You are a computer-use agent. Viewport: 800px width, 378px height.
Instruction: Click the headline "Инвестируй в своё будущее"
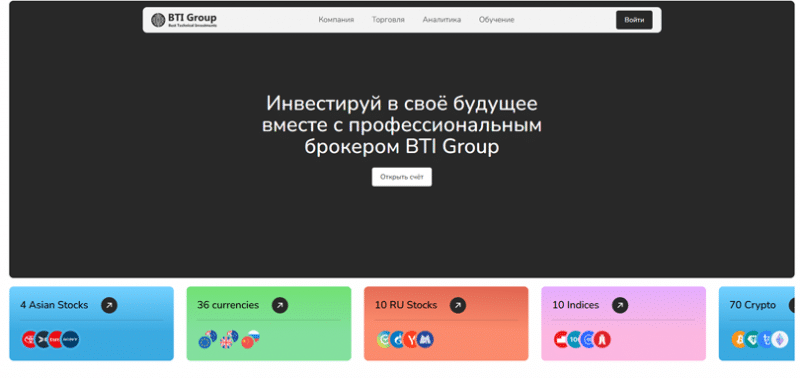402,104
